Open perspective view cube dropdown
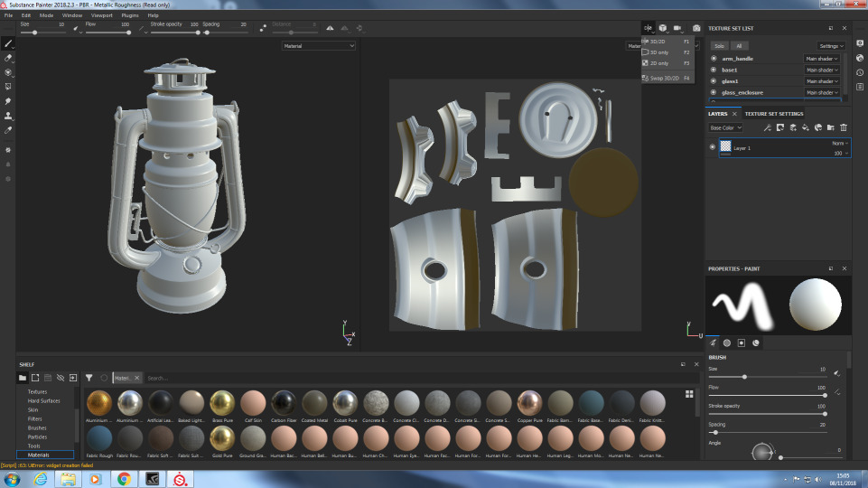The image size is (868, 488). tap(663, 28)
